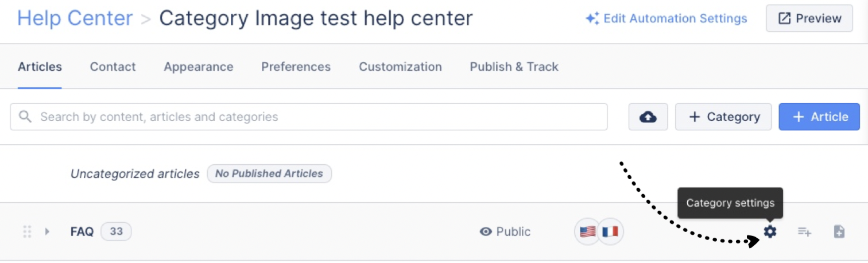The width and height of the screenshot is (868, 263).
Task: Focus the articles search field
Action: [x=309, y=117]
